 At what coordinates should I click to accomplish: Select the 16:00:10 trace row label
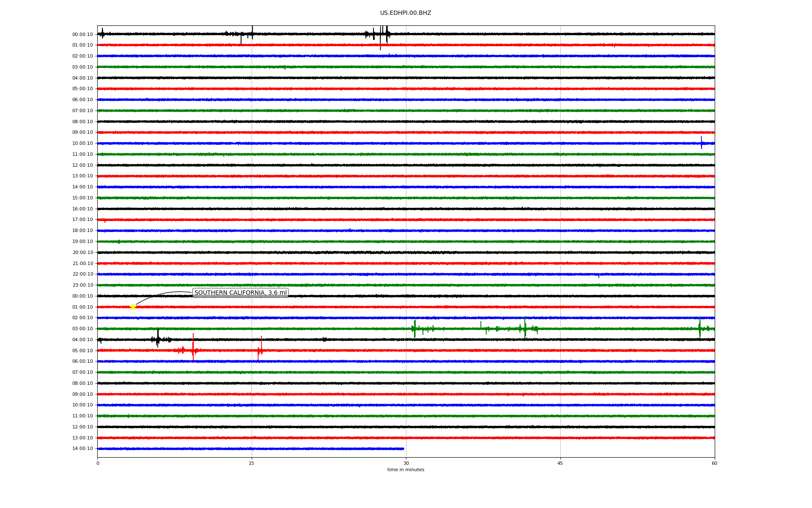[82, 209]
